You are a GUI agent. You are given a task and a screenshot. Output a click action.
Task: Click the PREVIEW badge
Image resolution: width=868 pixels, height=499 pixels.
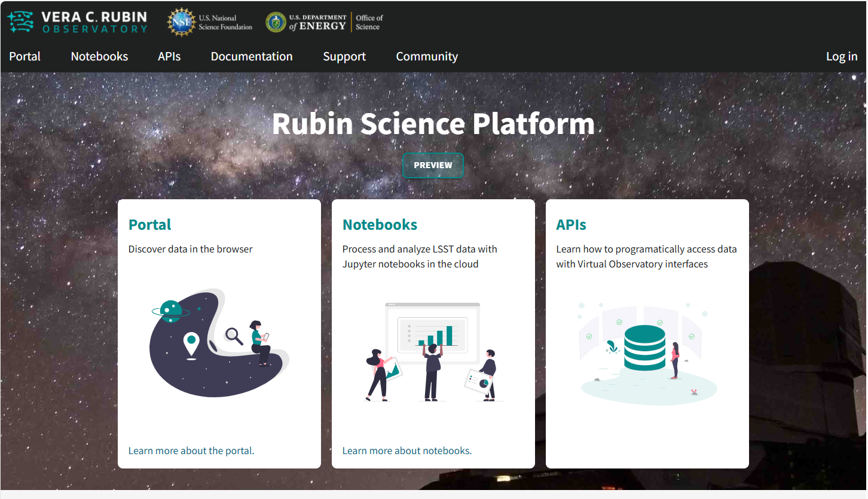click(433, 165)
